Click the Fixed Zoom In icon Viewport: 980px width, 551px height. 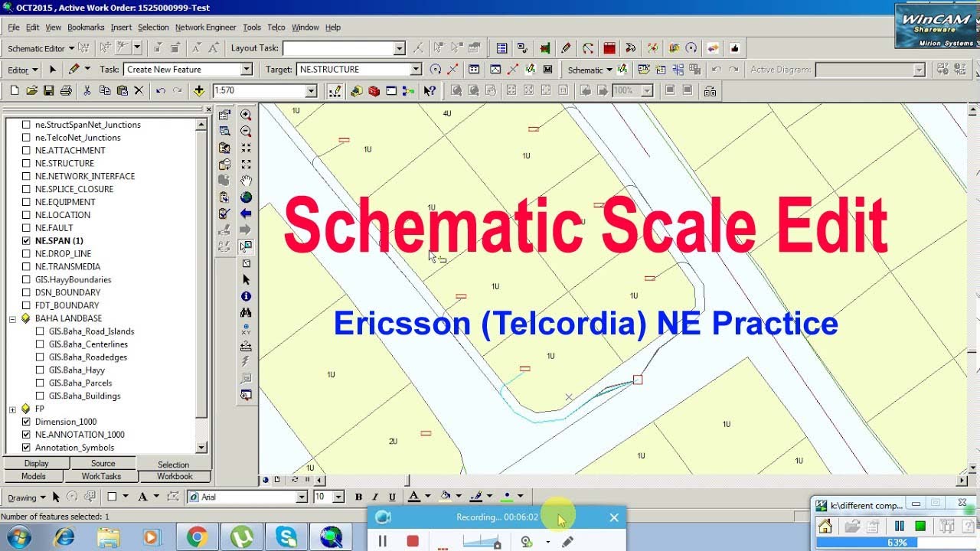pyautogui.click(x=246, y=148)
